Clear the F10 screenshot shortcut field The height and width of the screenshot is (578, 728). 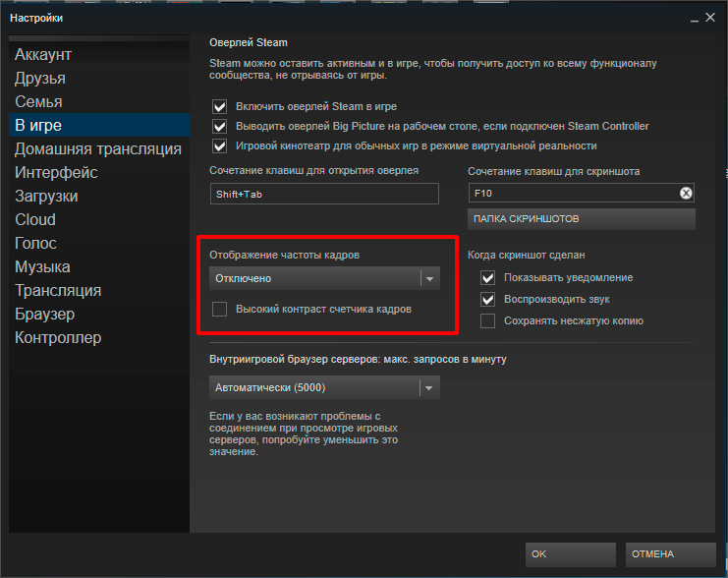point(686,194)
